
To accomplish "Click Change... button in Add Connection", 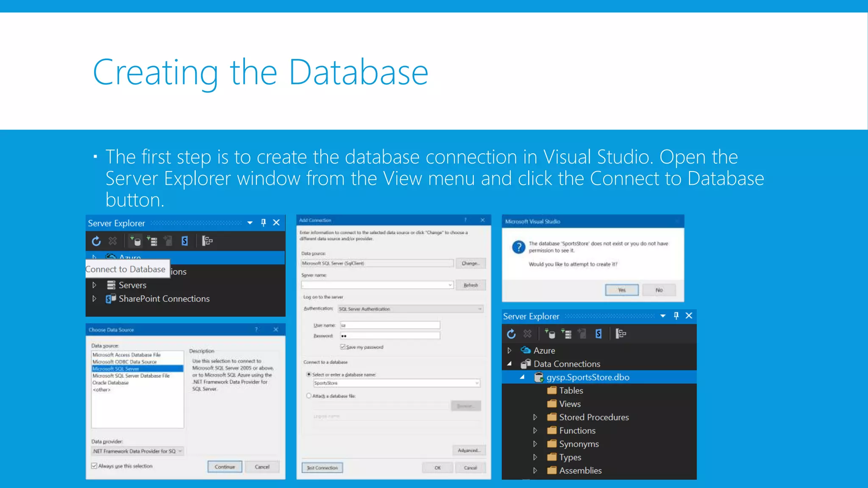I will pyautogui.click(x=470, y=263).
